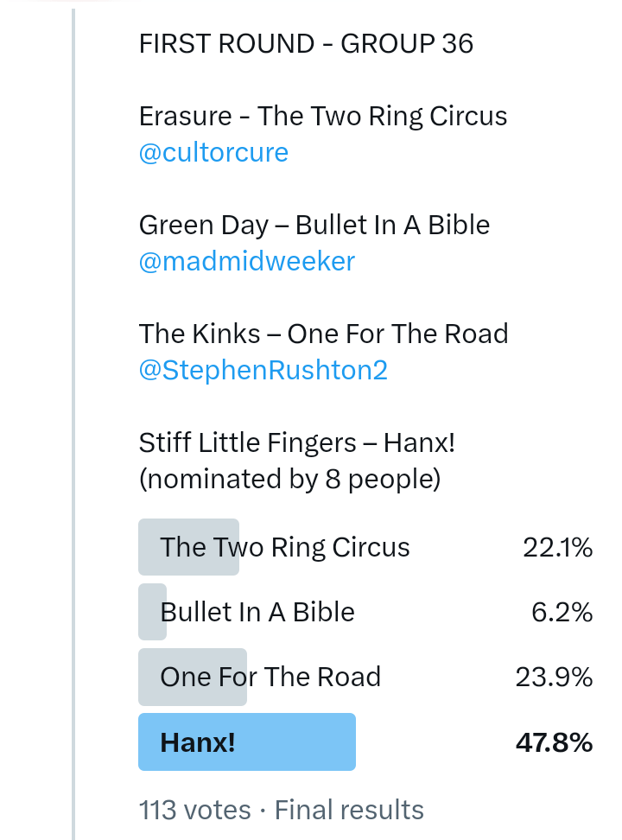Click the 22.1% result percentage
This screenshot has height=840, width=622.
click(557, 547)
